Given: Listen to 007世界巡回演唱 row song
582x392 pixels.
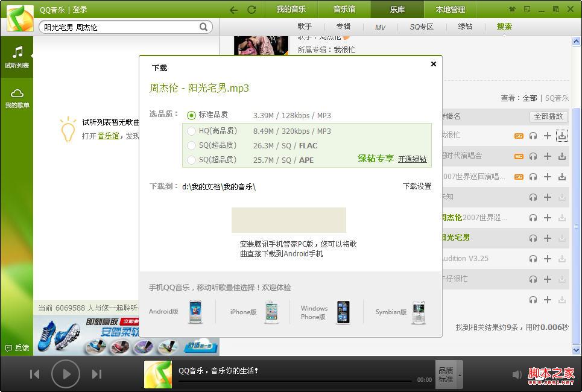Looking at the screenshot, I should tap(533, 177).
